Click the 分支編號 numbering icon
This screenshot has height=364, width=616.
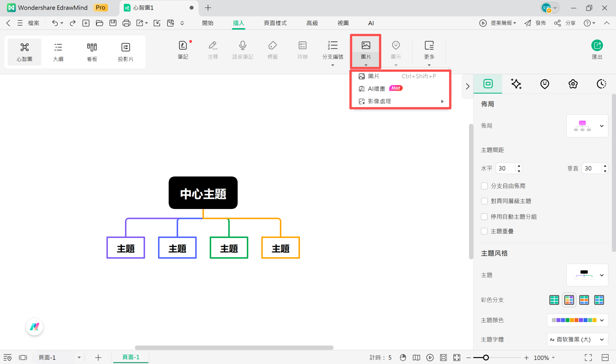332,46
